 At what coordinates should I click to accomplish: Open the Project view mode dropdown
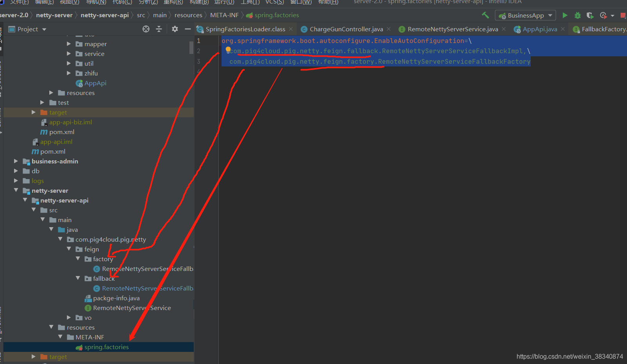click(x=43, y=29)
